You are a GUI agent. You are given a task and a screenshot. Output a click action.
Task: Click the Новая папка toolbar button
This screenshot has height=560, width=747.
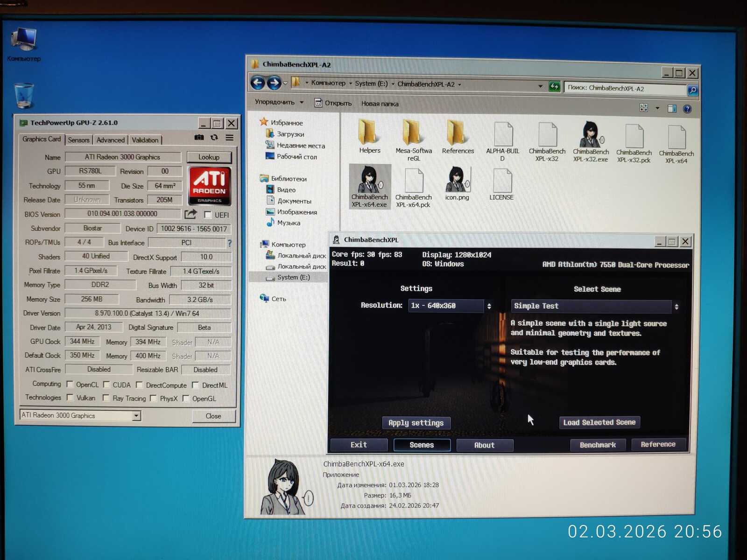coord(380,104)
